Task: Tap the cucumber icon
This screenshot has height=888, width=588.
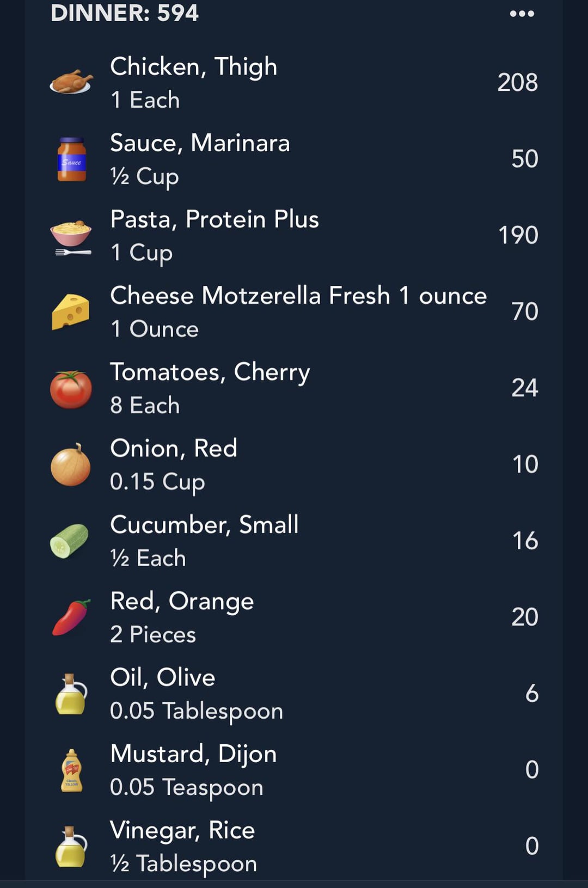Action: (x=69, y=541)
